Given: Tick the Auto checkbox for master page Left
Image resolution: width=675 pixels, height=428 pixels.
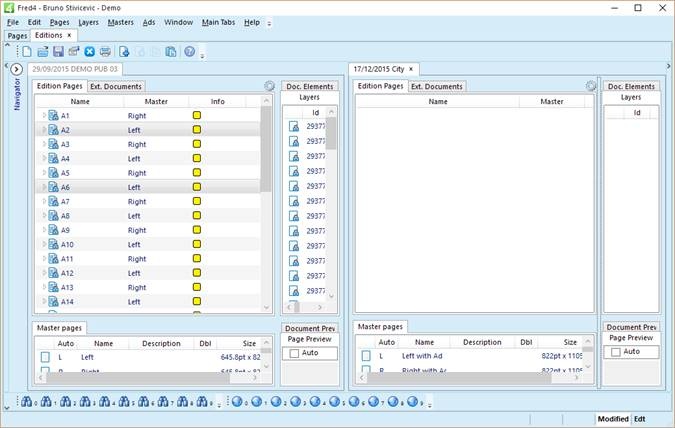Looking at the screenshot, I should tap(45, 357).
